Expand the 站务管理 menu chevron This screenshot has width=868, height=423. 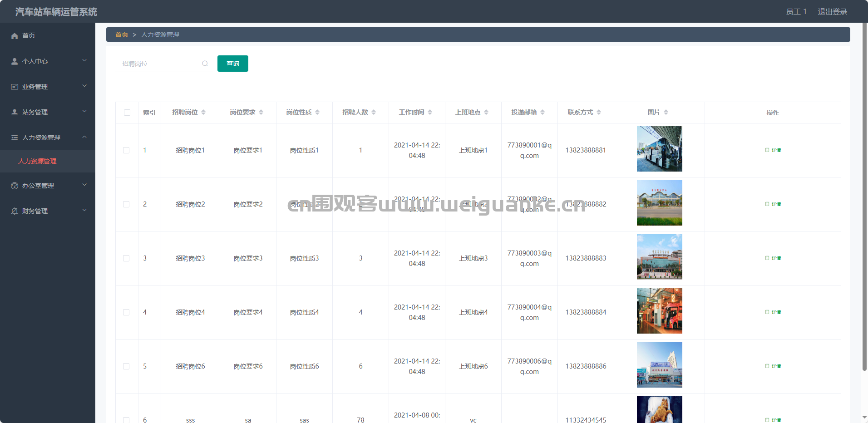tap(84, 111)
